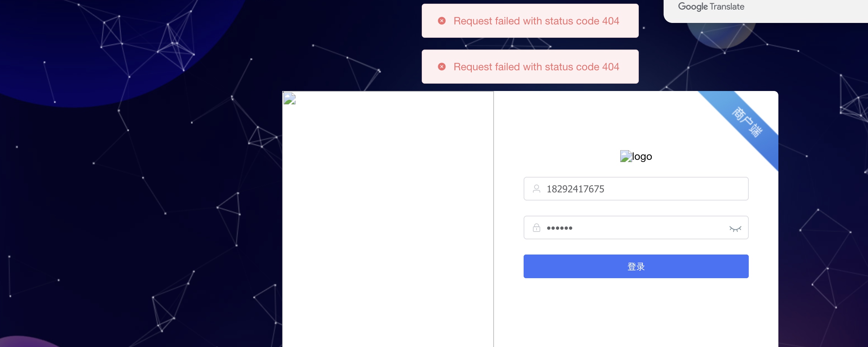The width and height of the screenshot is (868, 347).
Task: Click the Google wordmark in the Translate bar
Action: click(x=693, y=7)
